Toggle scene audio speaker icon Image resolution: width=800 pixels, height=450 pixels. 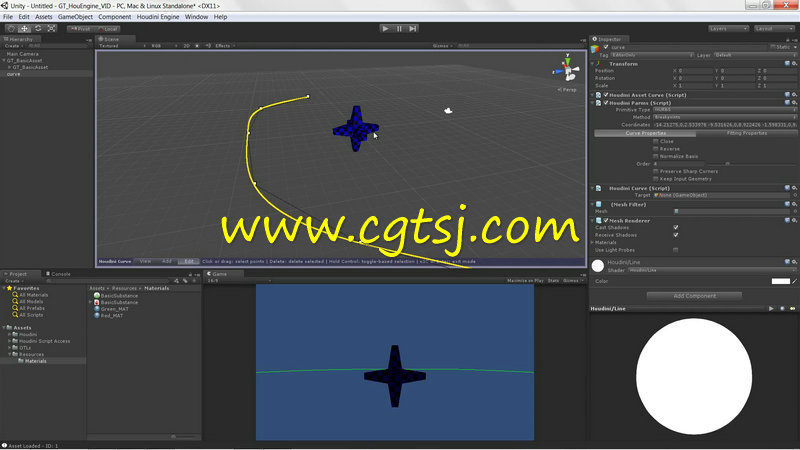click(x=208, y=46)
